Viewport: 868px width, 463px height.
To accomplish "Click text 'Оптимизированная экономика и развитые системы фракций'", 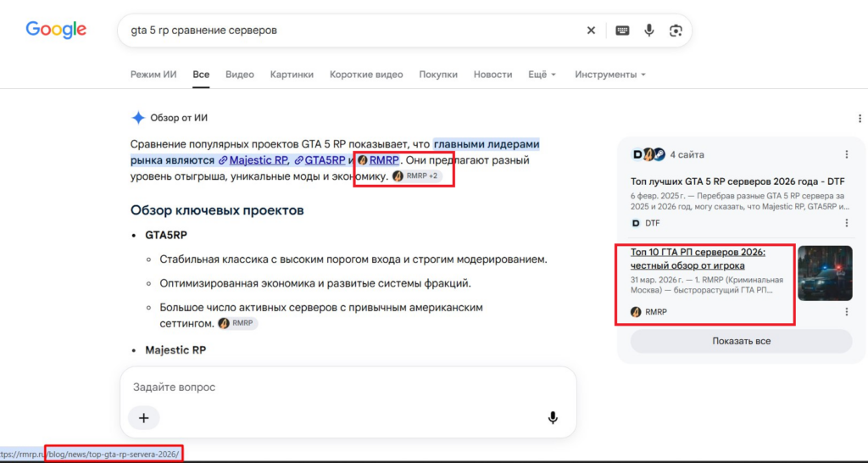I will (315, 284).
